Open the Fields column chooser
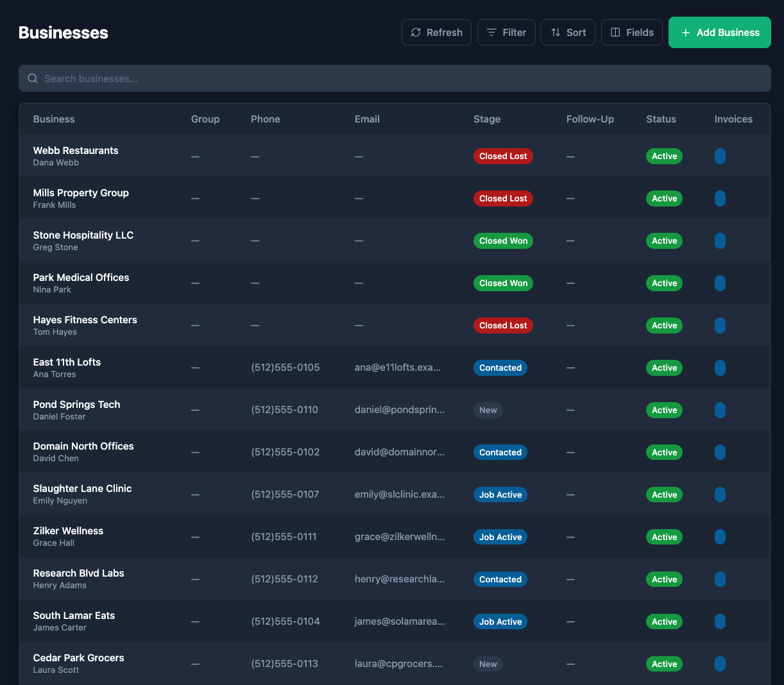This screenshot has height=685, width=784. 631,32
